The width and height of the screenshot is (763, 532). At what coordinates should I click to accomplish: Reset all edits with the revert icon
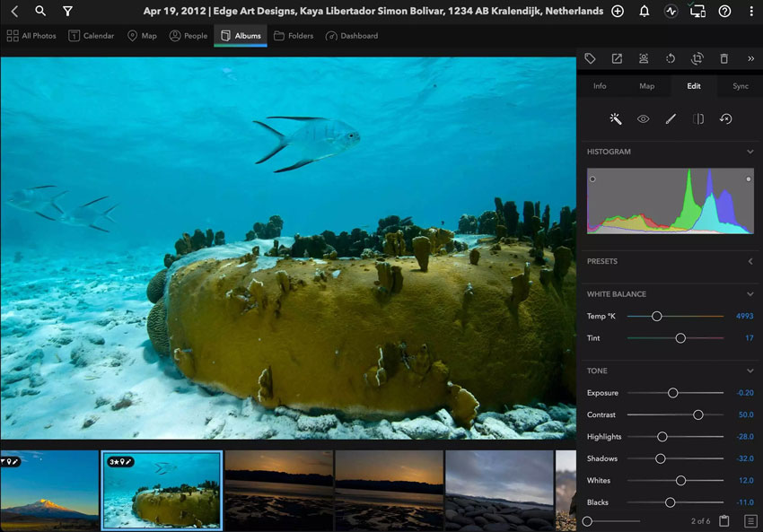pyautogui.click(x=725, y=118)
